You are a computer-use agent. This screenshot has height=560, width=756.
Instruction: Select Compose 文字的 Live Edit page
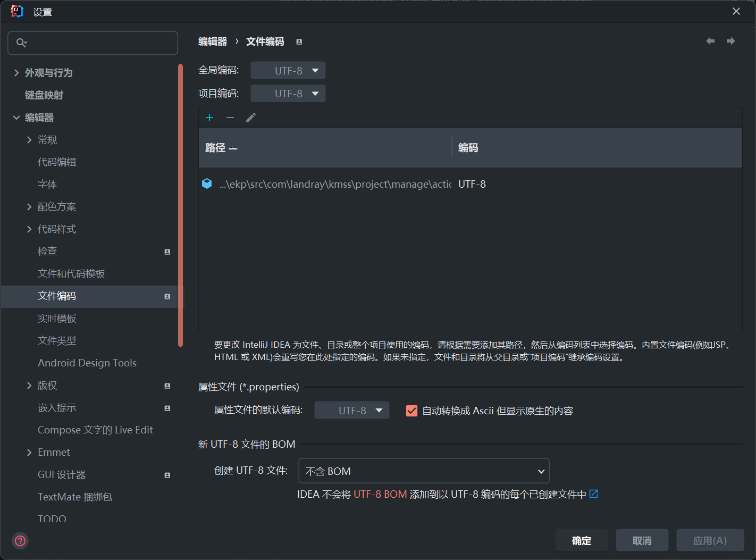(x=95, y=430)
